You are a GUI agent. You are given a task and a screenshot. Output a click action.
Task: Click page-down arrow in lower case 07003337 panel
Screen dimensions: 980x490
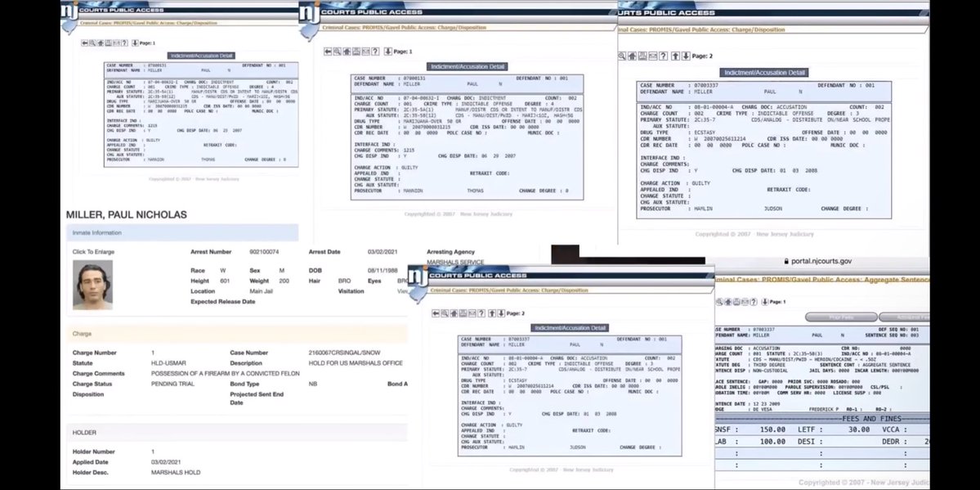[x=501, y=313]
